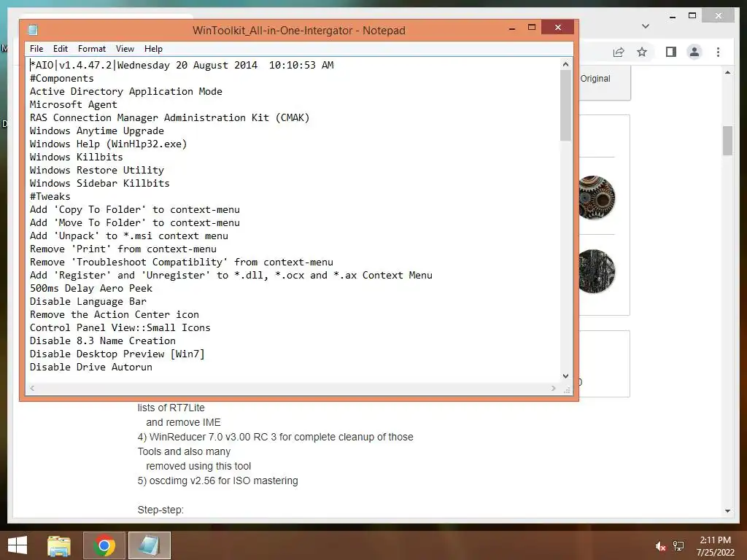747x560 pixels.
Task: Click "Add 'Register' and 'Unregister'" line
Action: tap(231, 275)
